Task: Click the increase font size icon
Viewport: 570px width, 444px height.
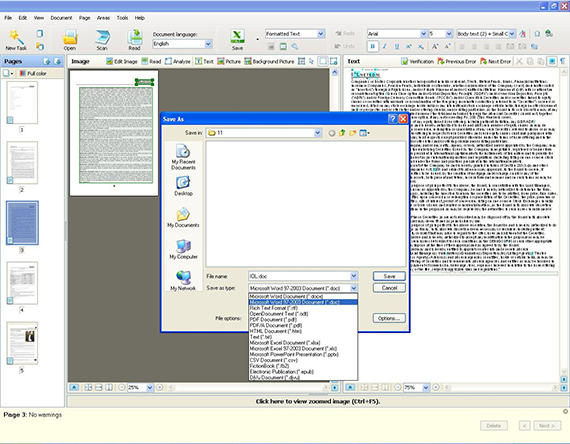Action: (x=435, y=47)
